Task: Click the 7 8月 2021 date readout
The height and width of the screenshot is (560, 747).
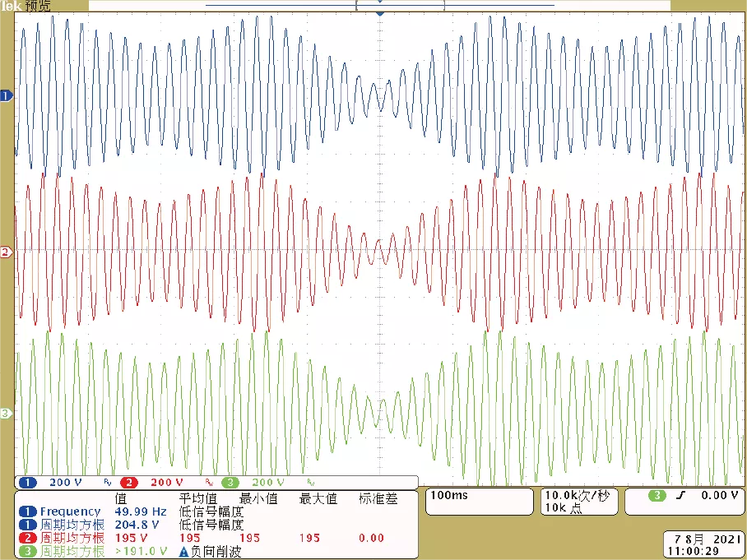Action: (x=708, y=539)
